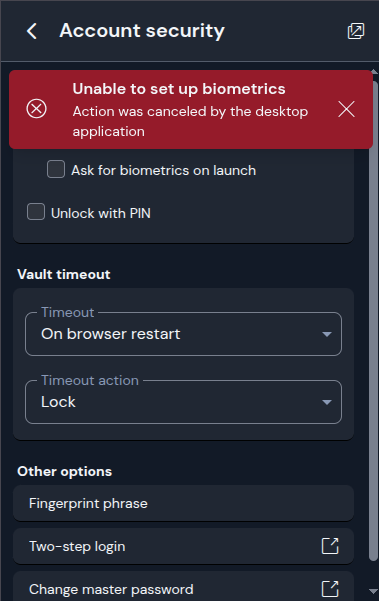Check the Unlock with PIN box

(36, 212)
